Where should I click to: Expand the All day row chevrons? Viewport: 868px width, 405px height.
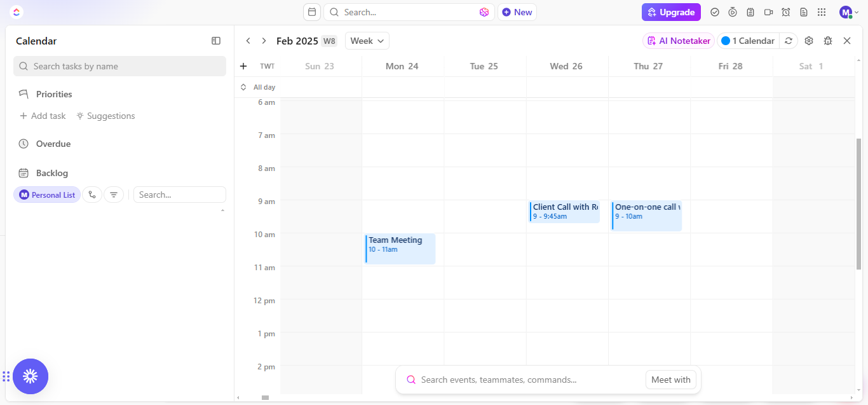(x=243, y=87)
